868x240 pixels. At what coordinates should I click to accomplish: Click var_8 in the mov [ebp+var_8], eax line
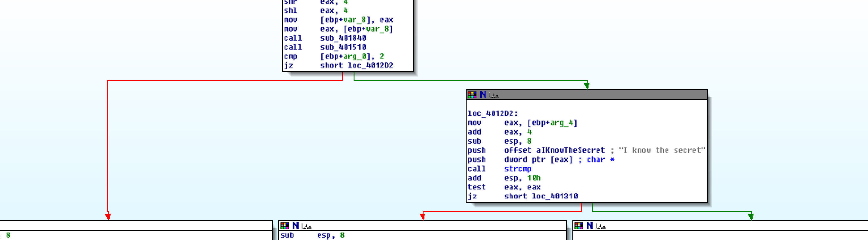pyautogui.click(x=354, y=20)
